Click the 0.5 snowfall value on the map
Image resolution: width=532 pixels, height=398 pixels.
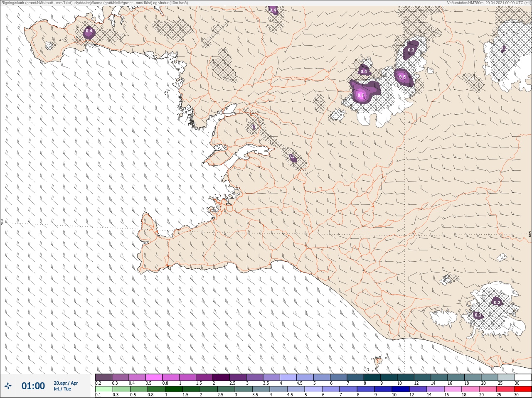(x=402, y=77)
